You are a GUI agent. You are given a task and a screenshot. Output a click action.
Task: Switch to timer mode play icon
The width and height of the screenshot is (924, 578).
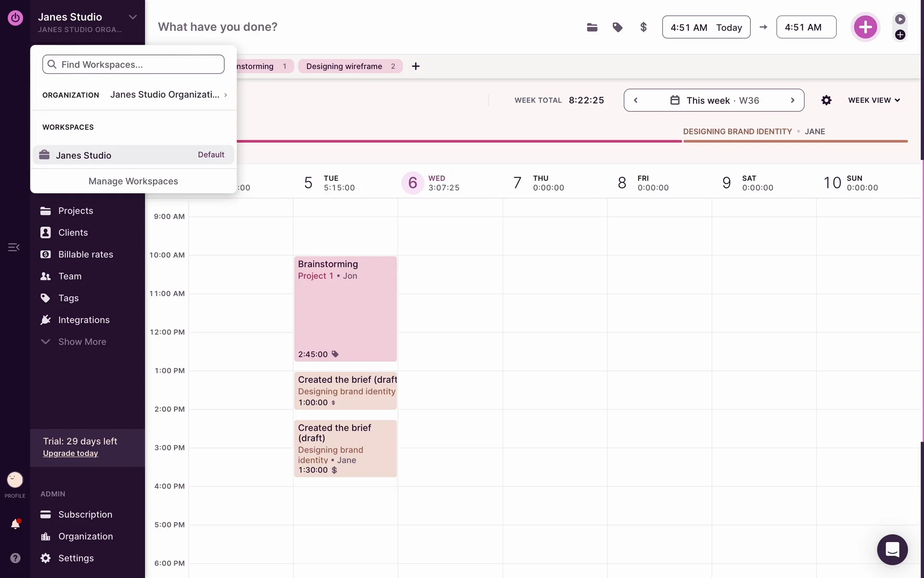(900, 19)
